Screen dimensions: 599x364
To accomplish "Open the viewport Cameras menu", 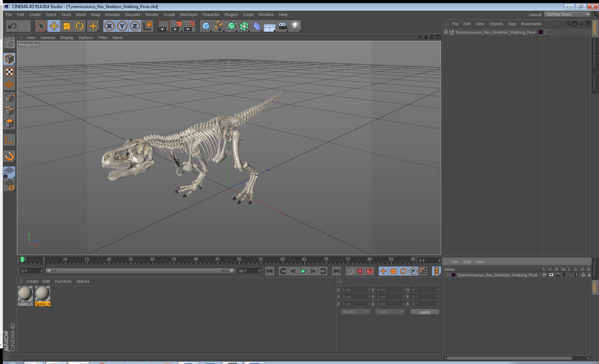I will 48,38.
